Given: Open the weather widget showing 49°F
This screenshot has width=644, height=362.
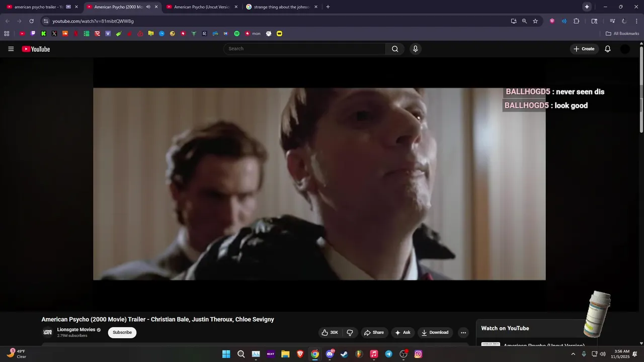Looking at the screenshot, I should (x=17, y=354).
